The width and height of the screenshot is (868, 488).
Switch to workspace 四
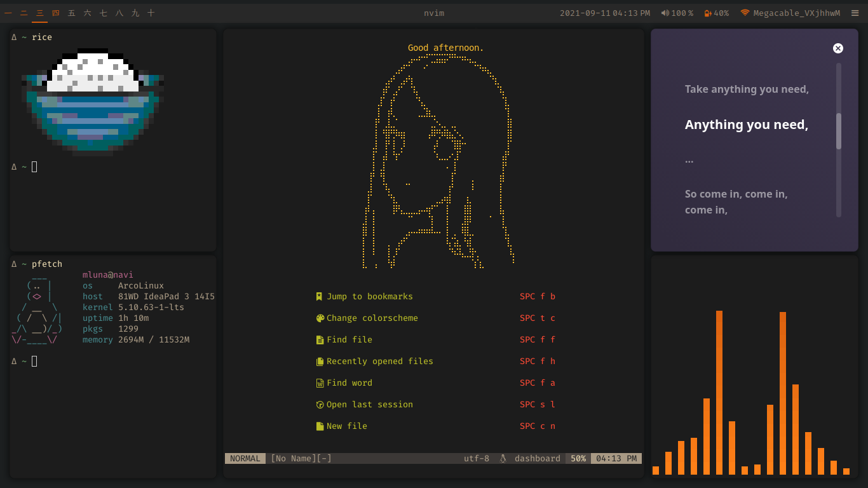(x=55, y=13)
